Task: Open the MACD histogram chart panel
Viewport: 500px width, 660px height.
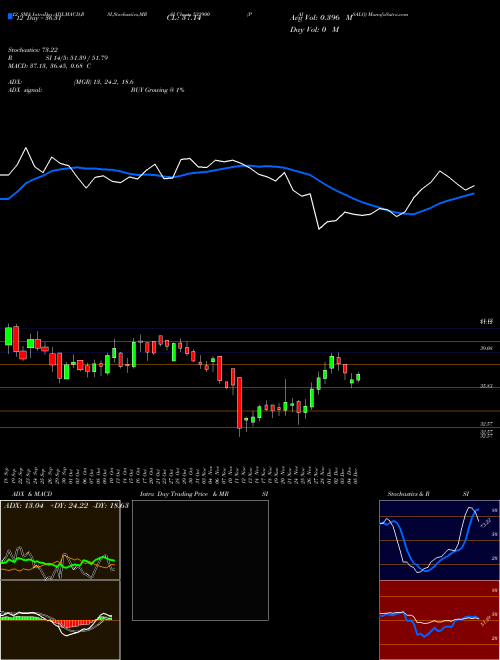Action: click(x=60, y=620)
